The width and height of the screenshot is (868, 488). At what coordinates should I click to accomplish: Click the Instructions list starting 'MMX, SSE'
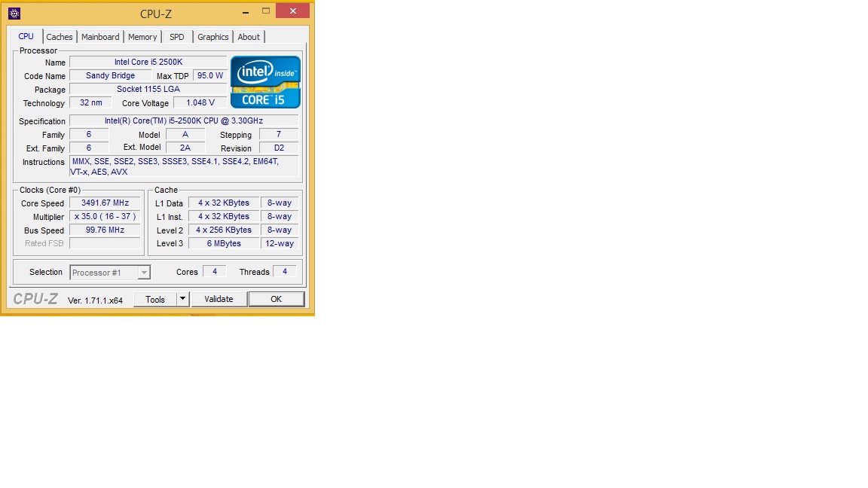point(184,166)
